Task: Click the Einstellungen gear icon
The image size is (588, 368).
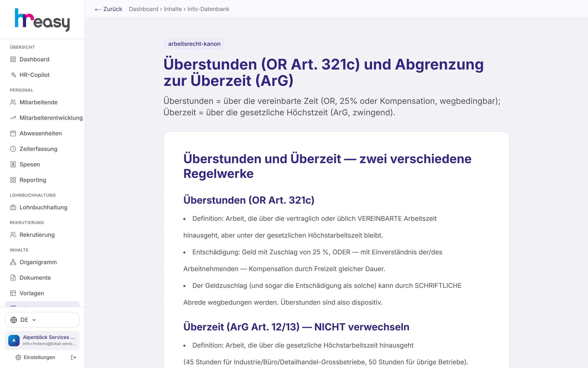Action: pyautogui.click(x=18, y=357)
